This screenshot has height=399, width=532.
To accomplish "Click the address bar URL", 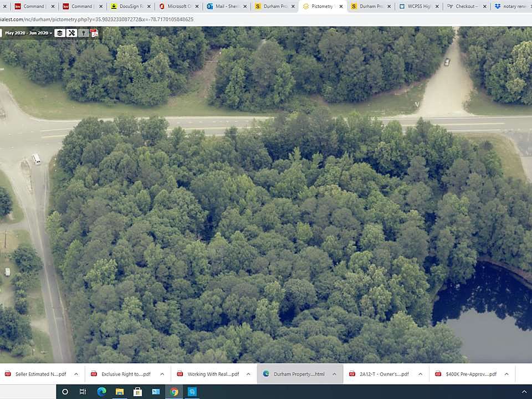I will pyautogui.click(x=96, y=19).
